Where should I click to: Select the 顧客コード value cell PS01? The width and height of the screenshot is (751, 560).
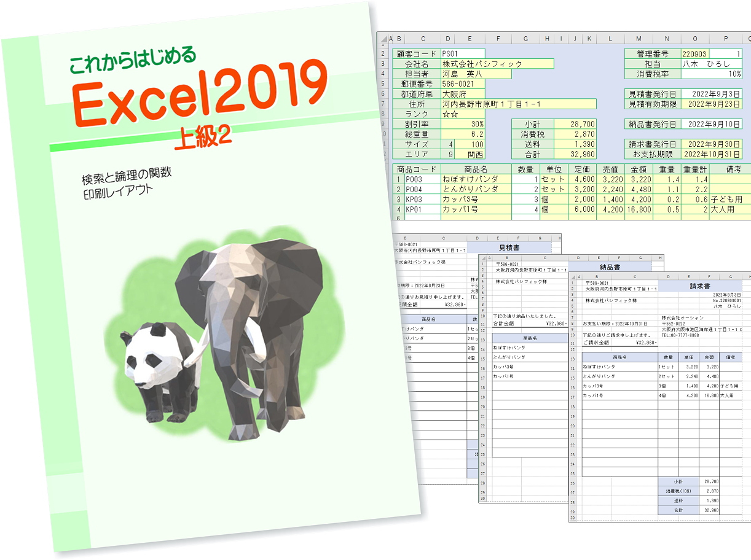point(463,54)
